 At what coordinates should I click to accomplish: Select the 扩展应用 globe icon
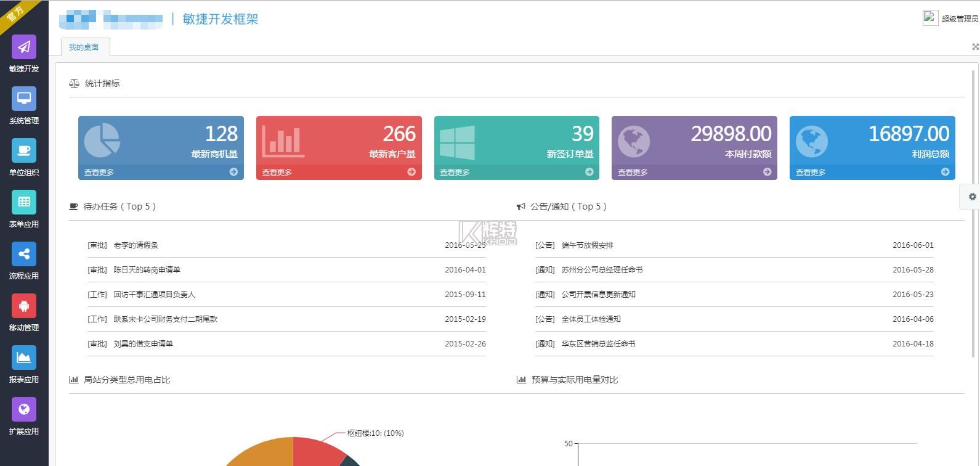coord(24,410)
